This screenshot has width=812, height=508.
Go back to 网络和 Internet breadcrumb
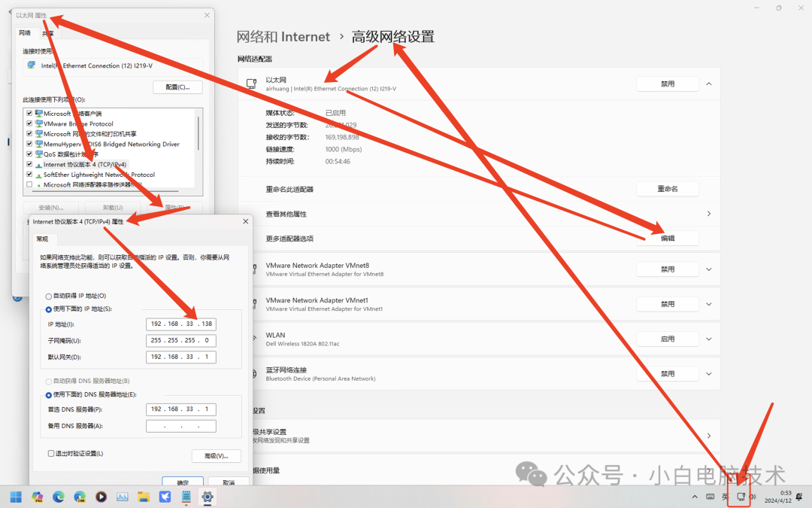pos(283,37)
